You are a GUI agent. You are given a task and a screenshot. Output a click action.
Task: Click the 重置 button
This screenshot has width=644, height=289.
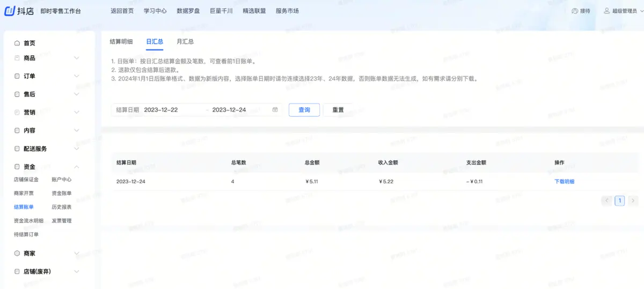[338, 109]
